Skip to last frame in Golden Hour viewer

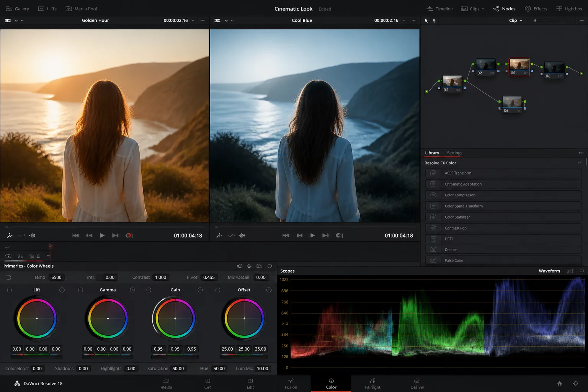pos(115,235)
